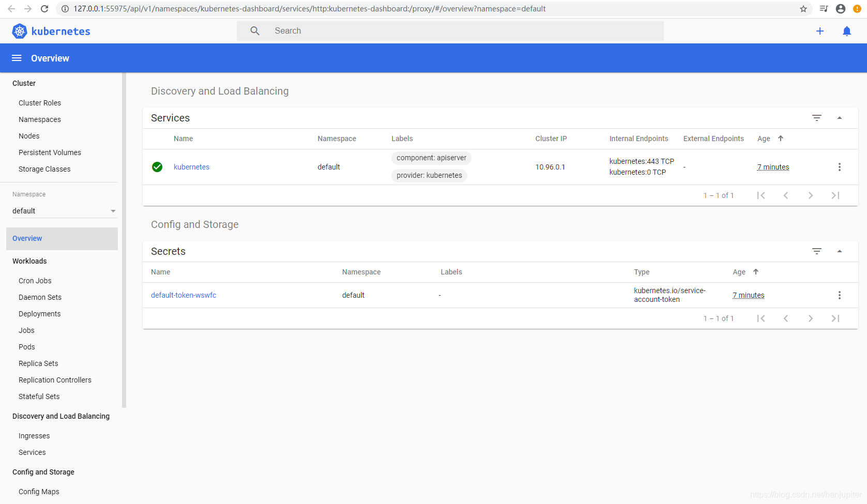Click Discovery and Load Balancing sidebar heading
The height and width of the screenshot is (504, 867).
(x=61, y=416)
